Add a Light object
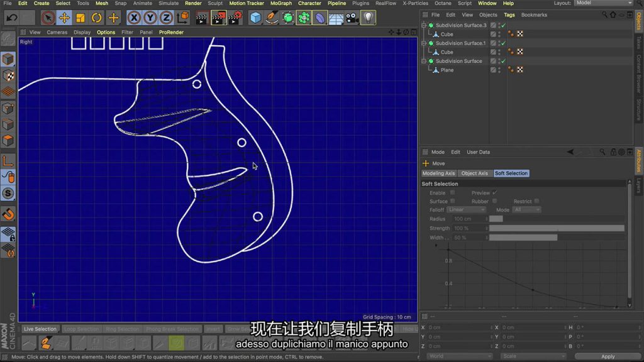The width and height of the screenshot is (644, 362). 369,18
